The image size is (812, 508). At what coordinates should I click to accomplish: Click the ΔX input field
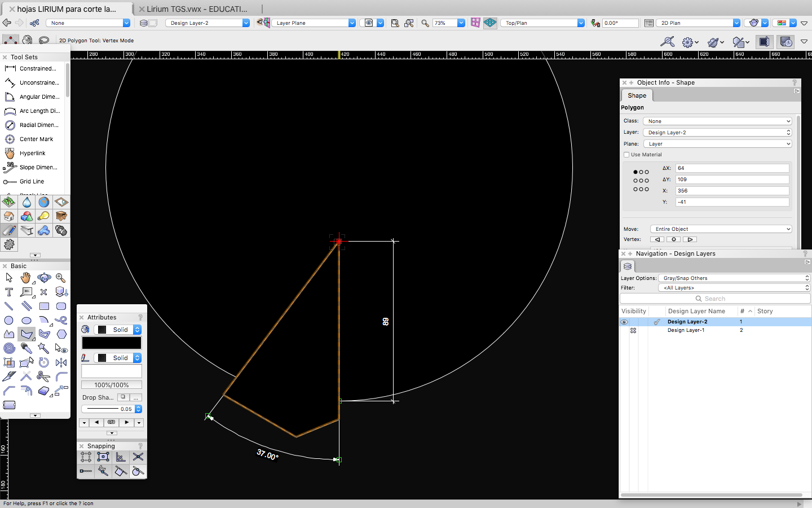click(x=732, y=168)
